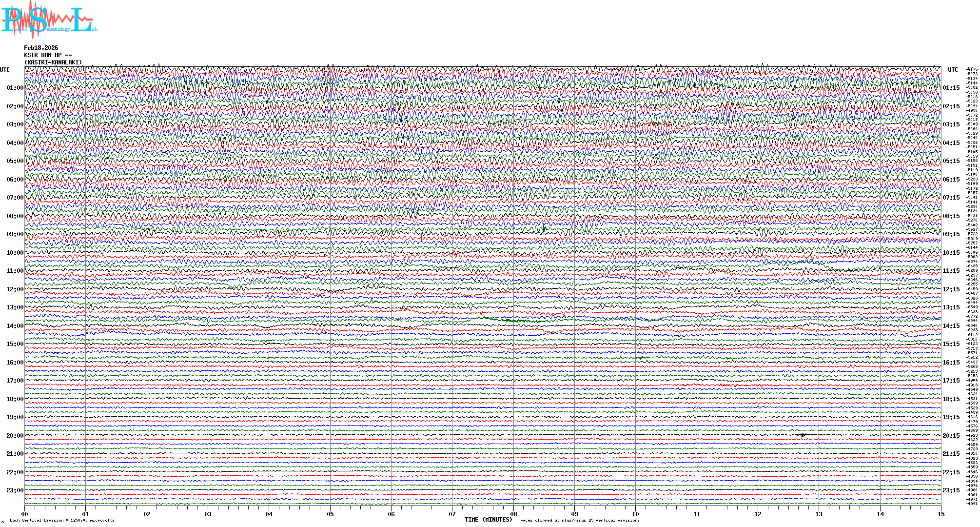Click the 09:15 time label on right
Screen dimensions: 980x527
coord(951,234)
